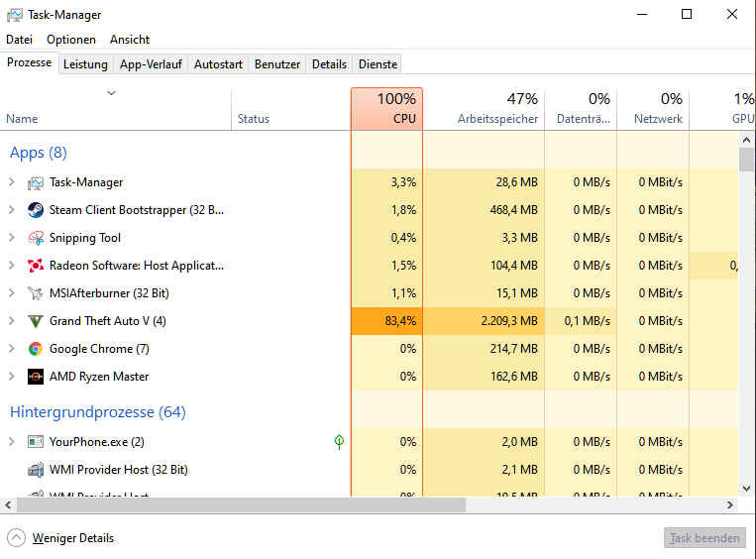Expand Grand Theft Auto V processes

coord(12,321)
